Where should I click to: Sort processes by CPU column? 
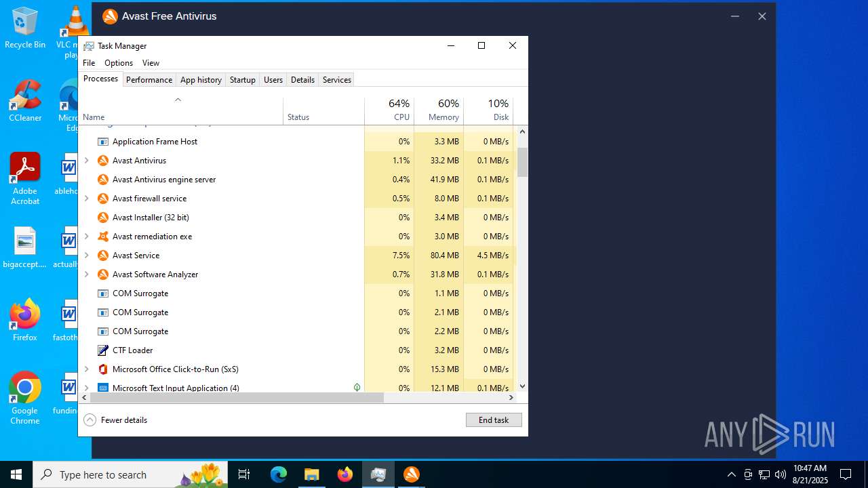tap(389, 111)
